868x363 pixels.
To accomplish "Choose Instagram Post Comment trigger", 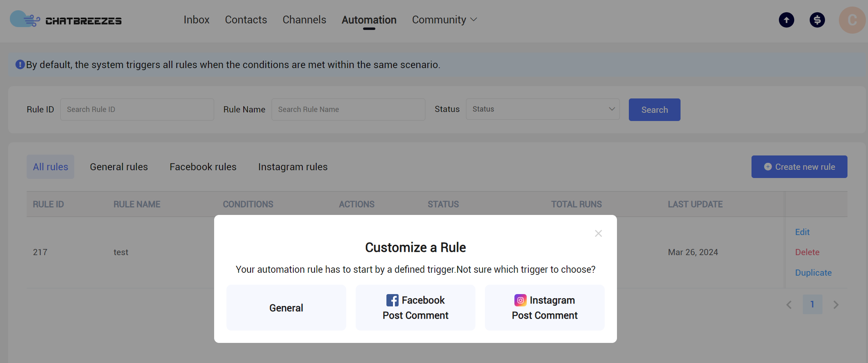I will click(545, 308).
